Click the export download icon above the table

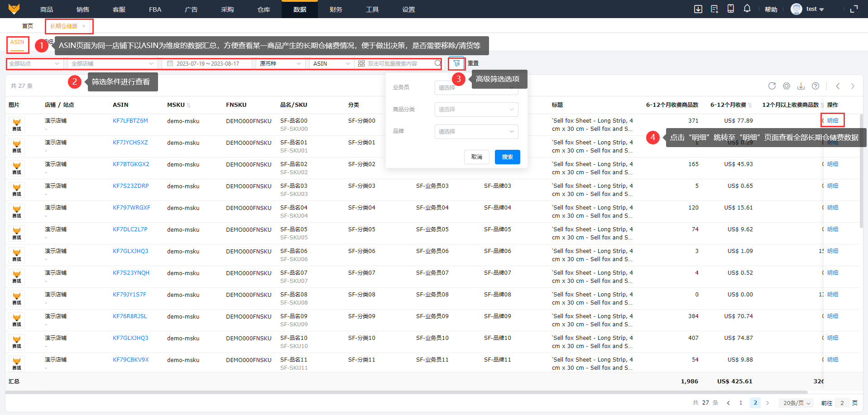(x=801, y=86)
